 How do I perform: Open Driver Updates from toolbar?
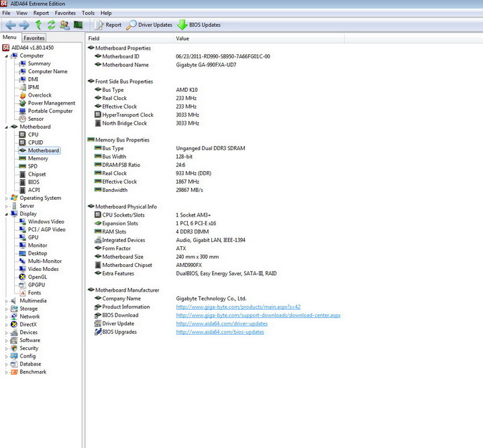coord(150,25)
